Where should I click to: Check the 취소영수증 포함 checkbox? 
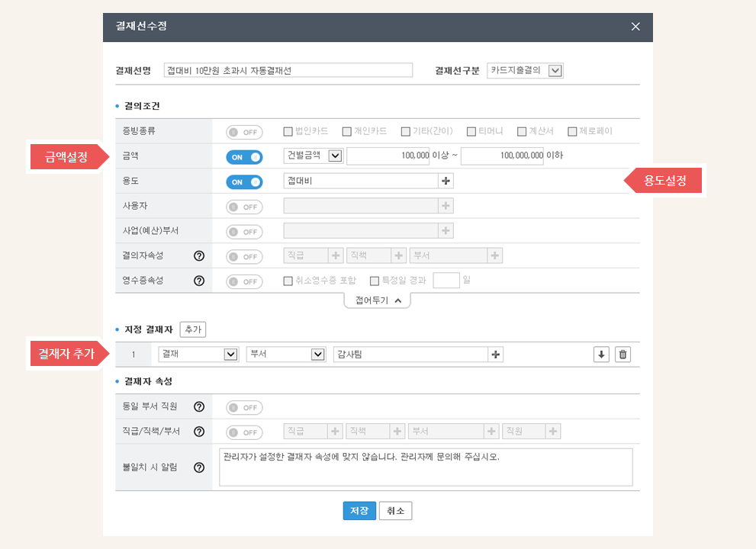point(288,281)
